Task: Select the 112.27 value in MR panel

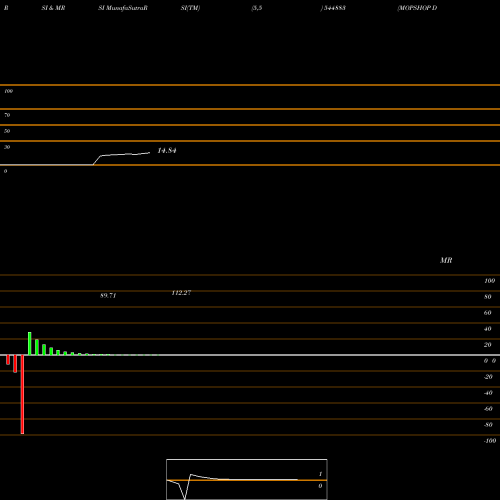Action: (181, 293)
